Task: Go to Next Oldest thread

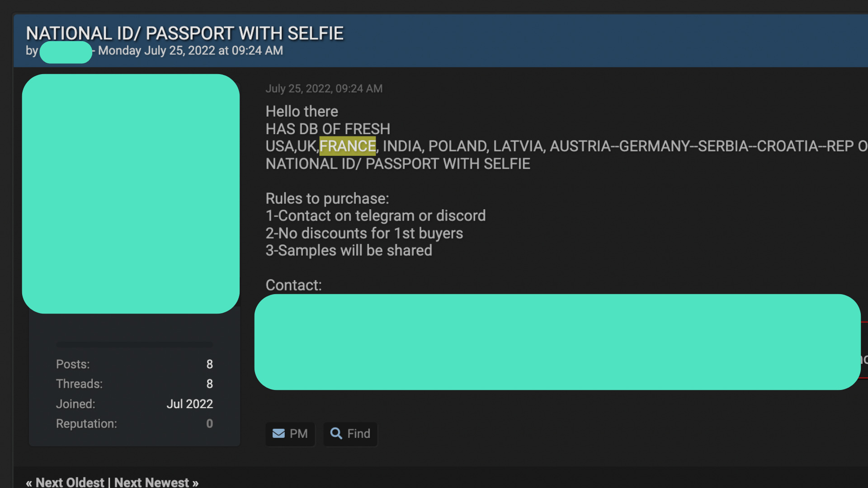Action: tap(70, 482)
